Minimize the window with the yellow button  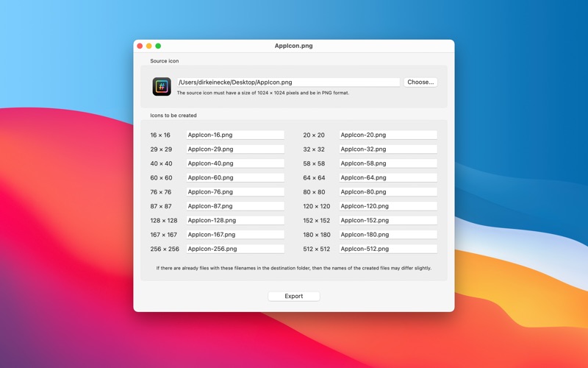[x=149, y=46]
